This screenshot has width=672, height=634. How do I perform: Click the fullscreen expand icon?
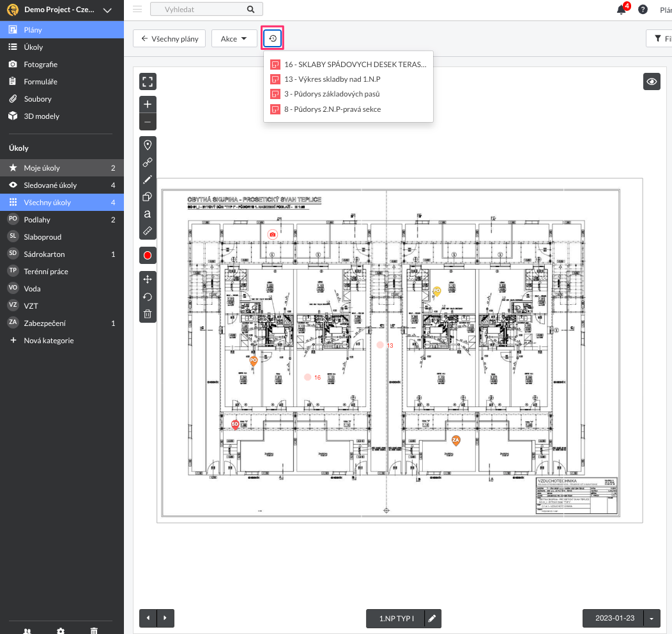click(148, 81)
